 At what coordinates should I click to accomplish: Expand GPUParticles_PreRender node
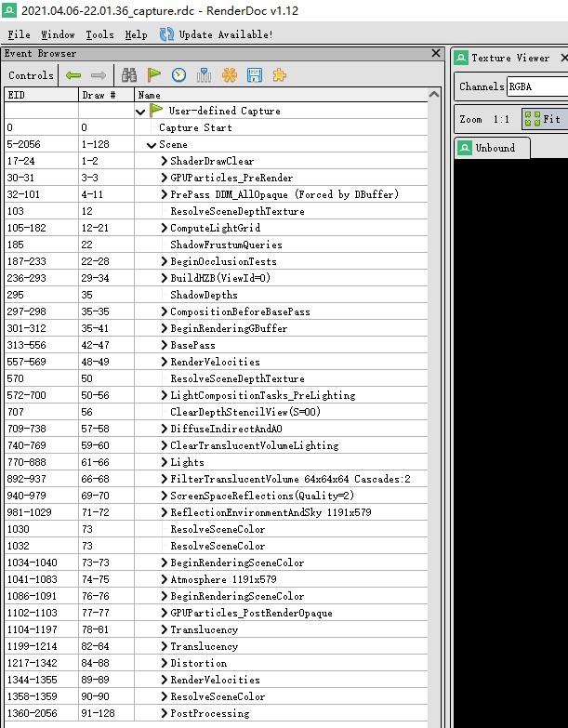164,178
